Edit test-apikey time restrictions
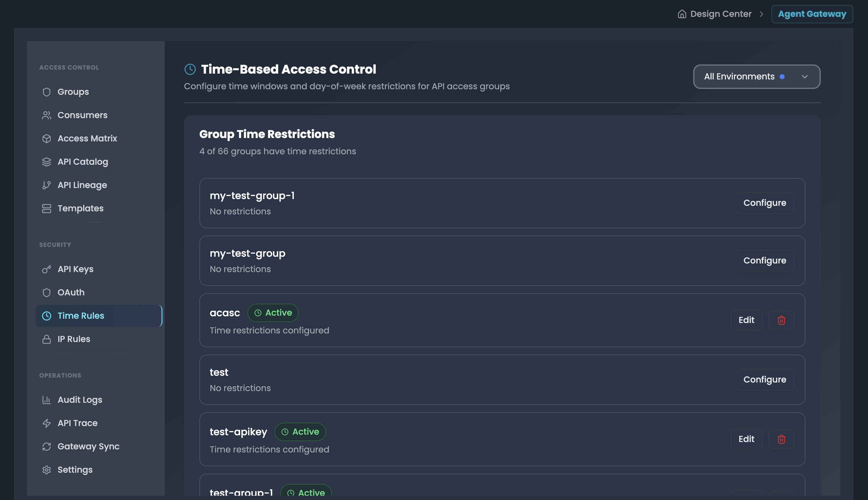 click(x=746, y=439)
